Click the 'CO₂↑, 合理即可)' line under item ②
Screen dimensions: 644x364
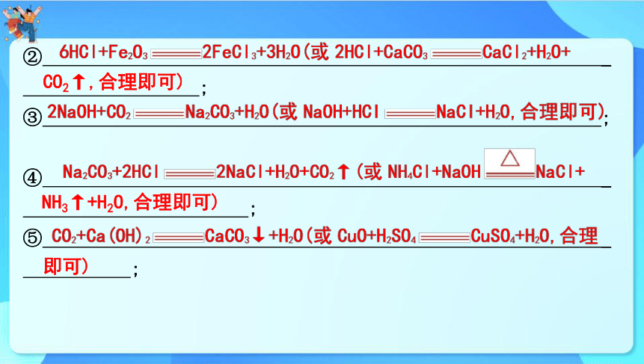pos(113,82)
